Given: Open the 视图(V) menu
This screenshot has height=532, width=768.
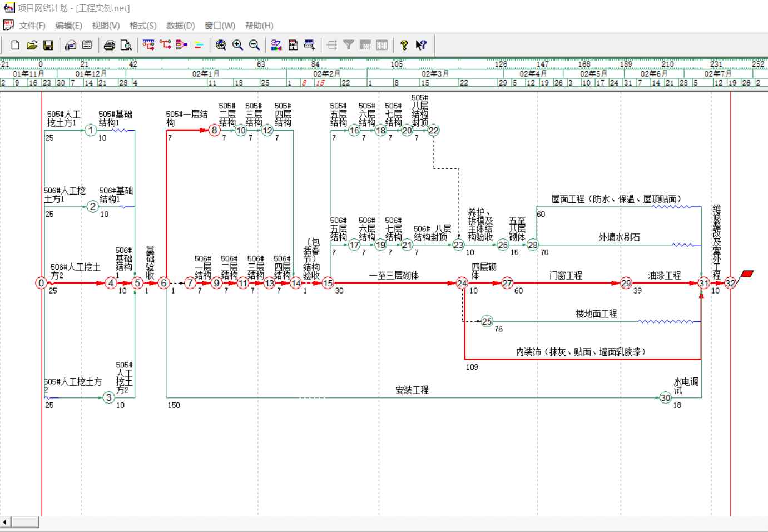Looking at the screenshot, I should coord(106,26).
